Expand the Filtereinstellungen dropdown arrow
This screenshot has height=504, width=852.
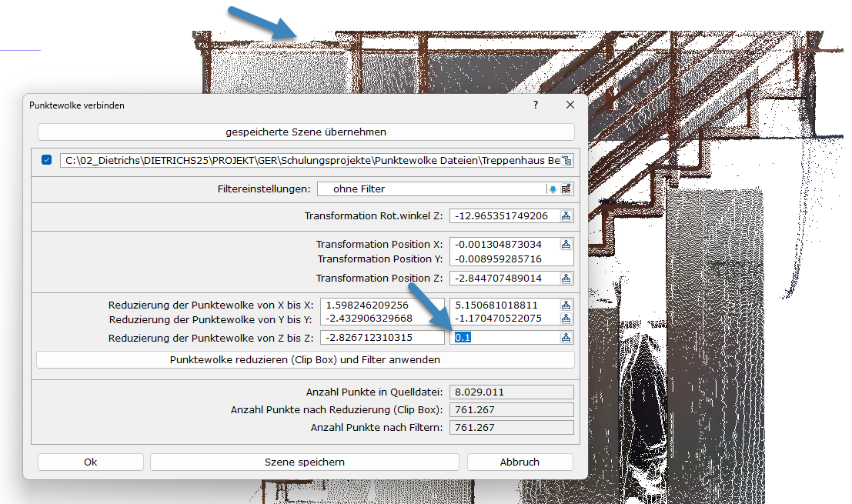pos(553,189)
